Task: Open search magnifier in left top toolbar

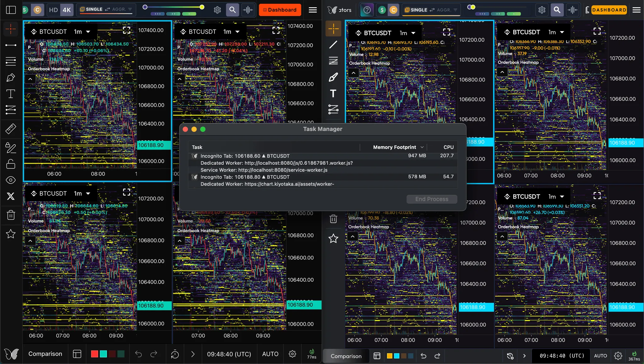Action: (x=232, y=10)
